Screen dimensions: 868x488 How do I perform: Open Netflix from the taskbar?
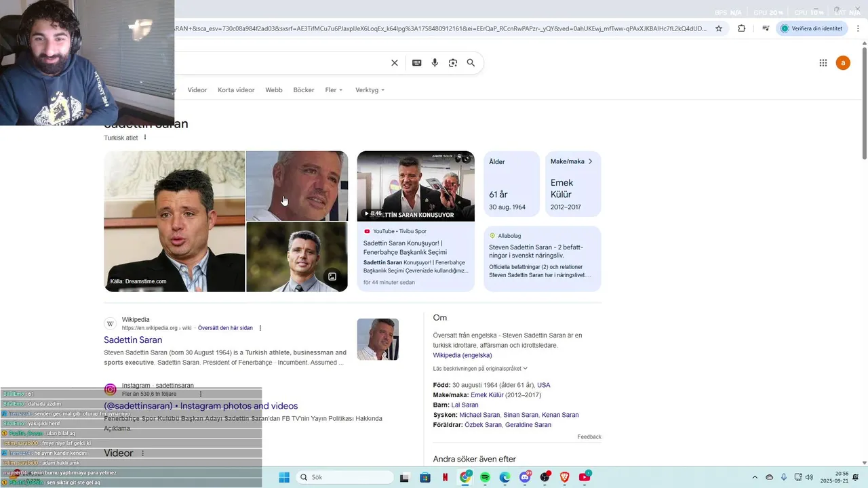click(446, 477)
